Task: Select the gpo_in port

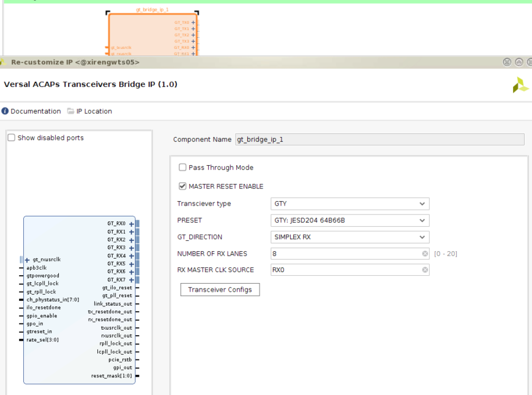Action: 35,324
